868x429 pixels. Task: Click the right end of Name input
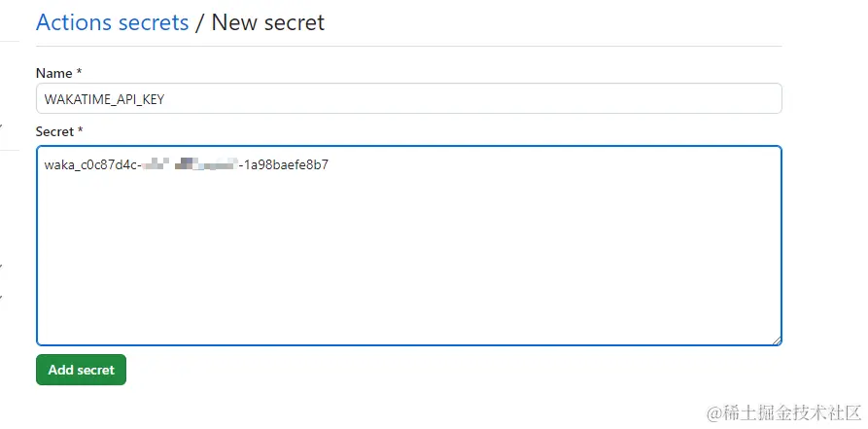click(x=758, y=98)
